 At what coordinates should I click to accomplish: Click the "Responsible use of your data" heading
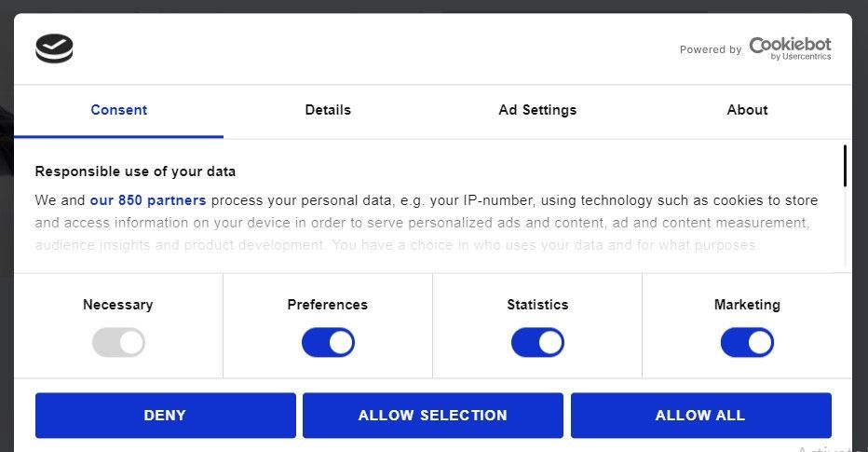135,171
